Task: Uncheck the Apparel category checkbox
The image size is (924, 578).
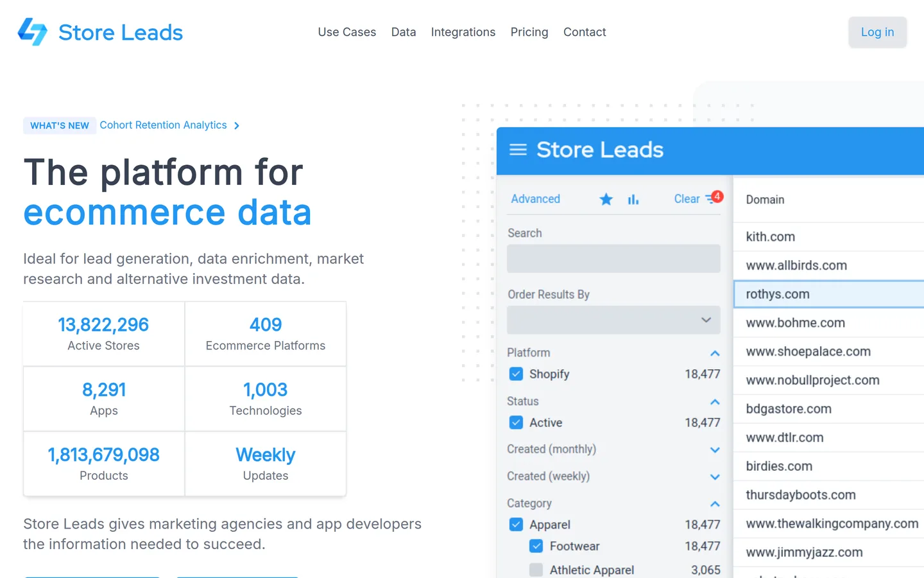Action: coord(516,525)
